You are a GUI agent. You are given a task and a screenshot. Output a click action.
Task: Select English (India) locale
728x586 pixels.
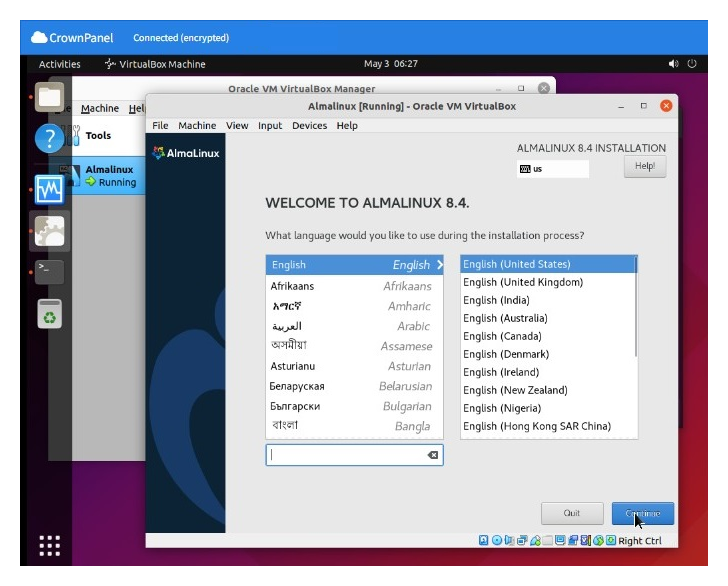(547, 300)
